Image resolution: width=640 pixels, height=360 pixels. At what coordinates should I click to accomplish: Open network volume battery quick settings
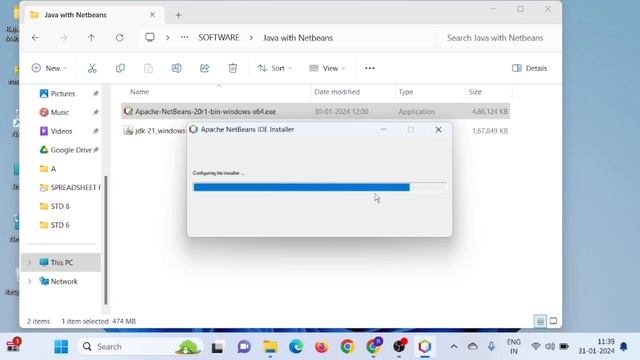pos(550,347)
